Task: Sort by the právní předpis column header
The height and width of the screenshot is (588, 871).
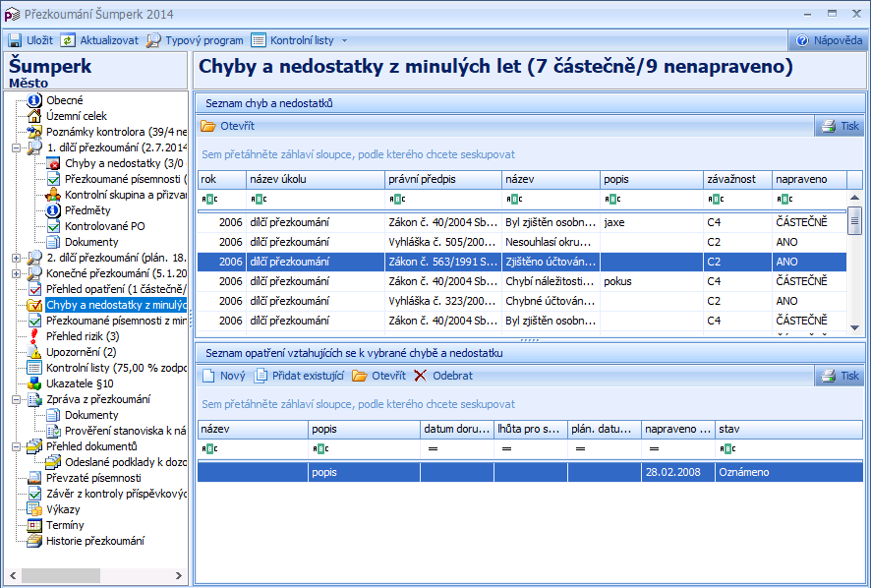Action: tap(443, 180)
